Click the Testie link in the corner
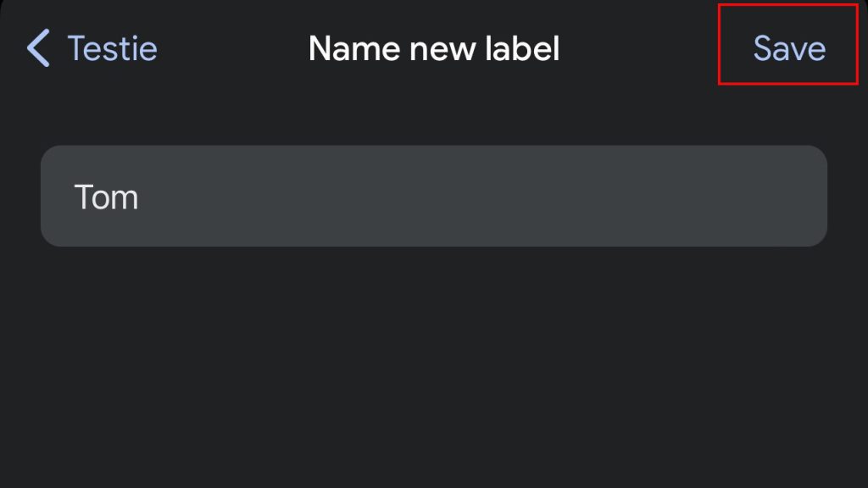Image resolution: width=868 pixels, height=488 pixels. click(x=111, y=48)
